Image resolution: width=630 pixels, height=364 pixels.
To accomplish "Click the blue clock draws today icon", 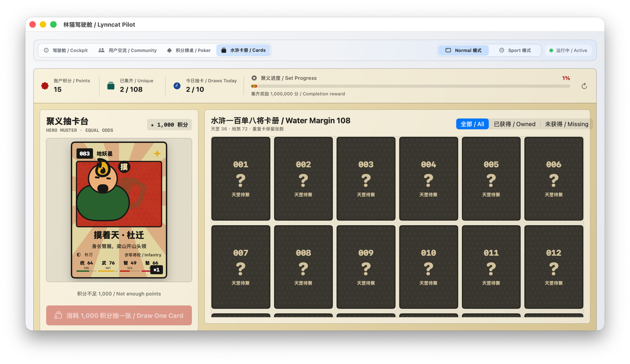I will pyautogui.click(x=177, y=86).
